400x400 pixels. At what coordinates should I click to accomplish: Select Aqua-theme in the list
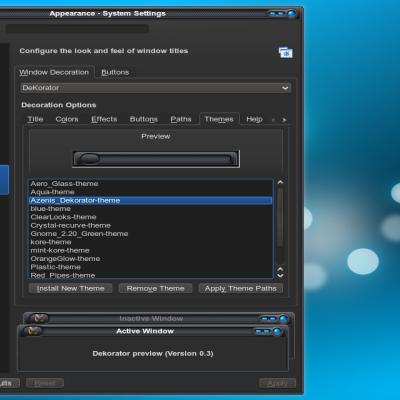pyautogui.click(x=151, y=192)
